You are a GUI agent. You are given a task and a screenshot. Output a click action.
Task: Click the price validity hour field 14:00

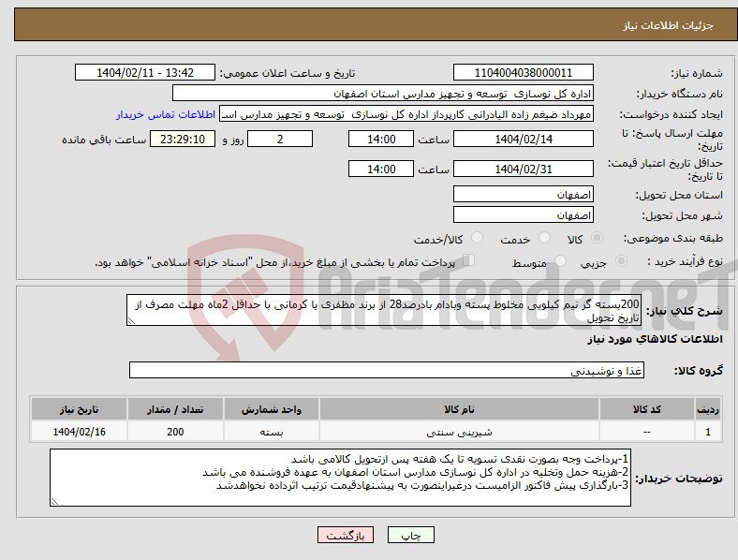pyautogui.click(x=381, y=169)
